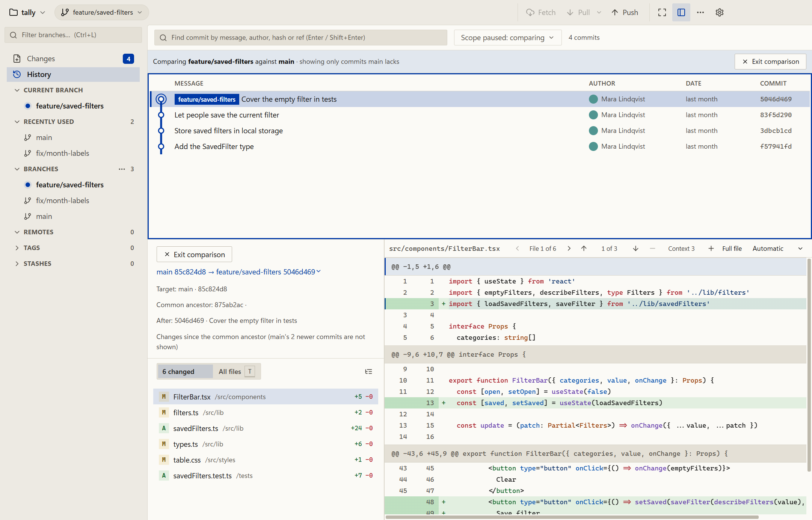Collapse the RECENTLY USED section
The width and height of the screenshot is (812, 520).
[x=17, y=122]
